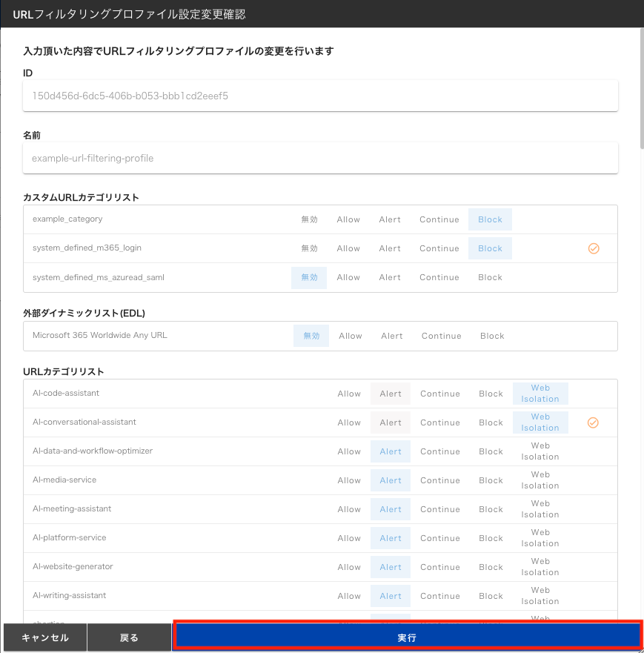Set AI-website-generator to Continue

click(440, 567)
